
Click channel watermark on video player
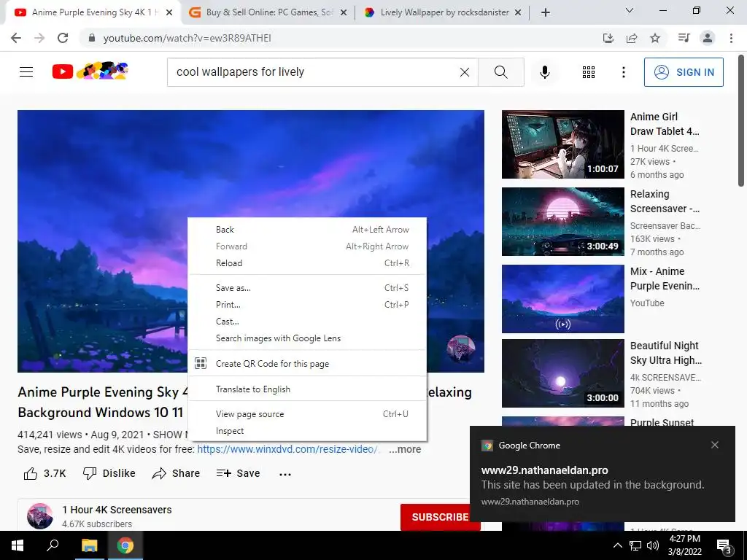click(461, 349)
